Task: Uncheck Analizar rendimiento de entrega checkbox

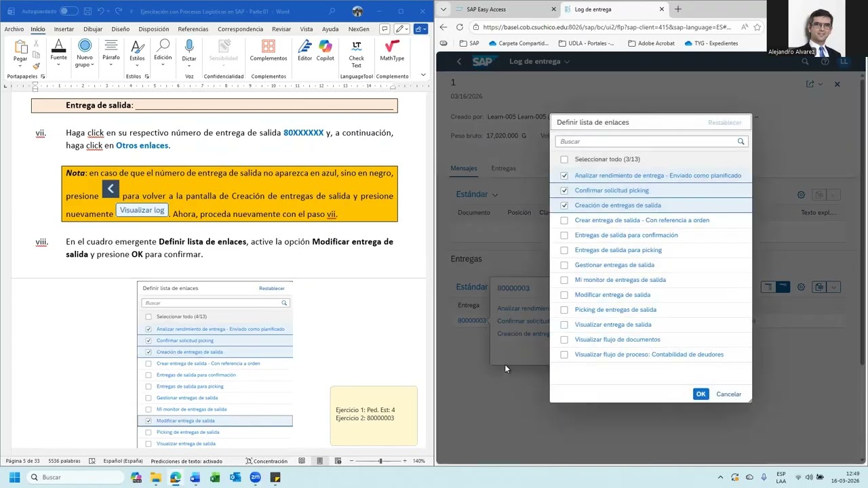Action: coord(564,176)
